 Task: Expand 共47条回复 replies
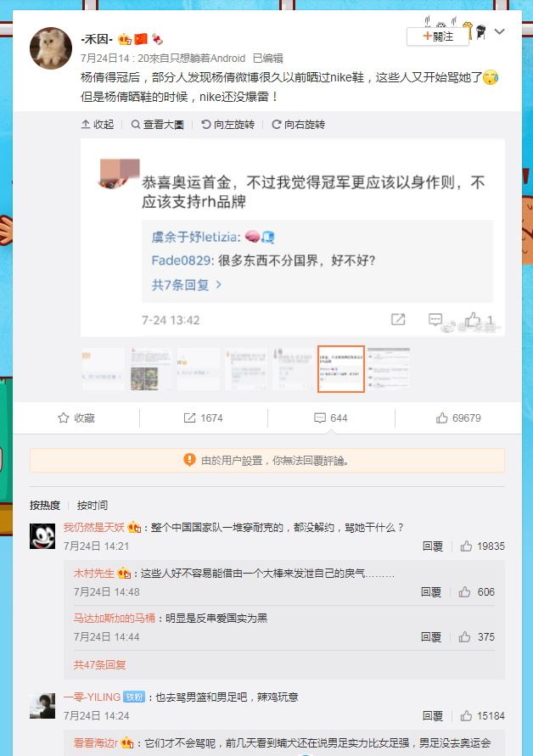point(99,665)
